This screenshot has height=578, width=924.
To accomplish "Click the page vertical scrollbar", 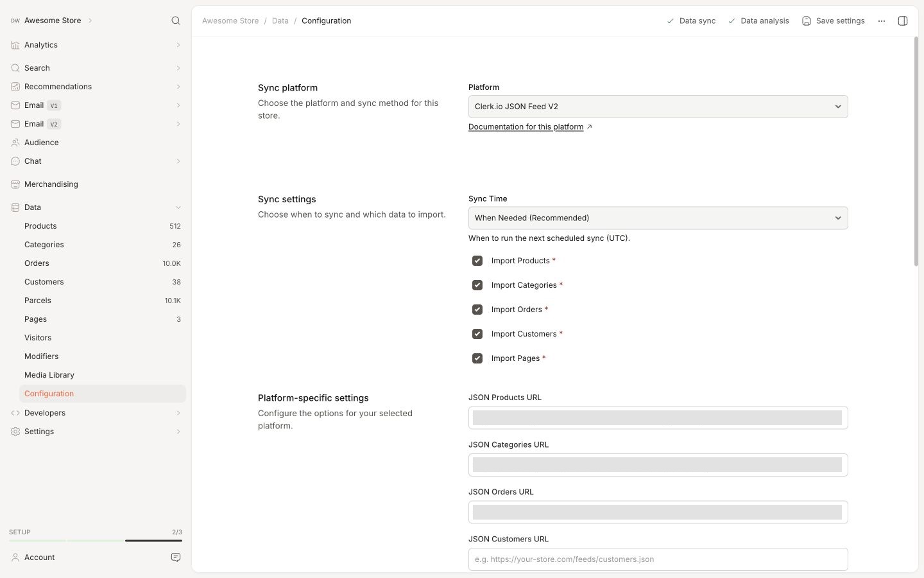I will coord(916,152).
